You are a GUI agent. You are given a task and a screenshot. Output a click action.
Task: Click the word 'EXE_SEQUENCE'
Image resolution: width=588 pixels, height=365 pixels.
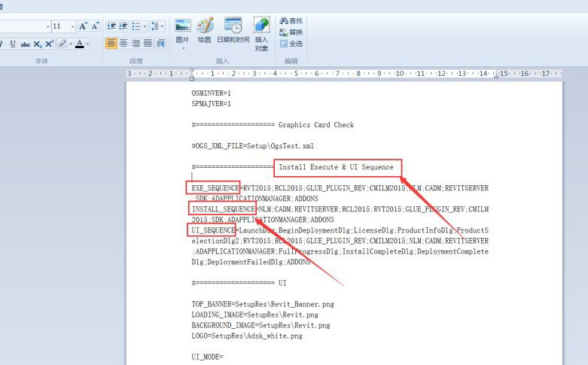point(215,187)
